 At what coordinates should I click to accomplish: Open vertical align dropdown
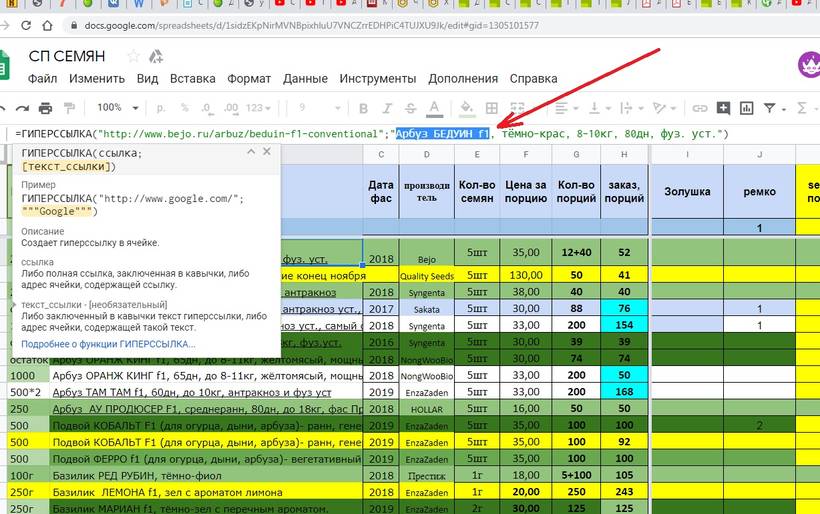tap(600, 108)
